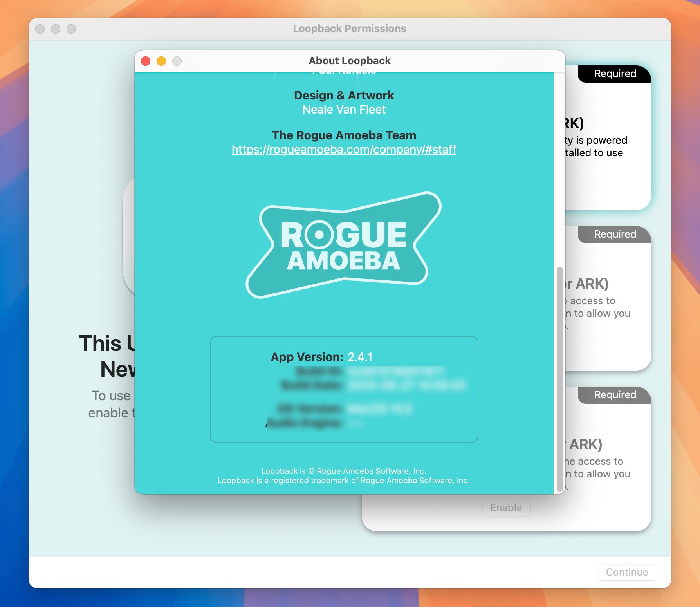700x607 pixels.
Task: Click the Required badge on the bottom card
Action: 615,395
